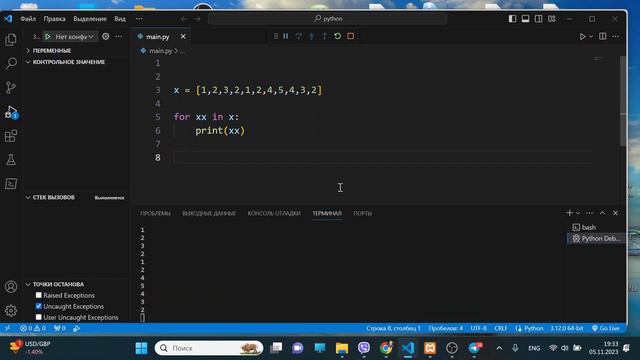Click Go Live in status bar
The image size is (640, 360).
click(606, 328)
